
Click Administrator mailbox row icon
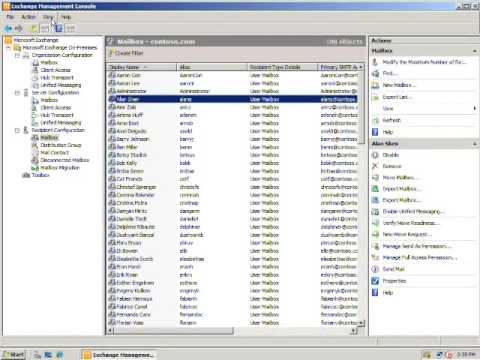point(112,91)
